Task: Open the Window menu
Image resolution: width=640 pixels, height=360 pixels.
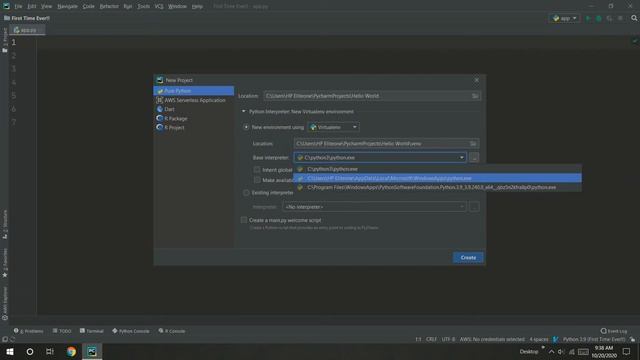Action: (177, 6)
